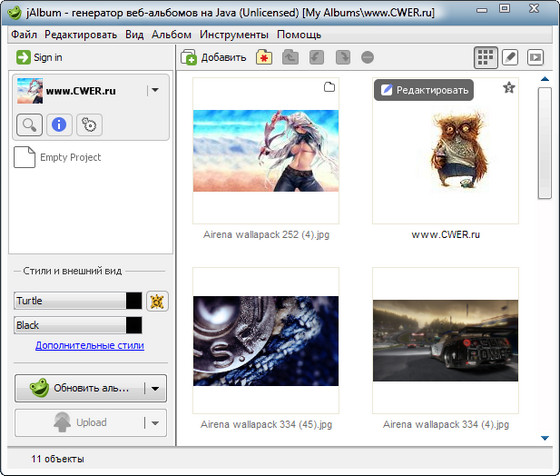Viewport: 560px width, 476px height.
Task: Click the move up folder toolbar icon
Action: coord(290,57)
